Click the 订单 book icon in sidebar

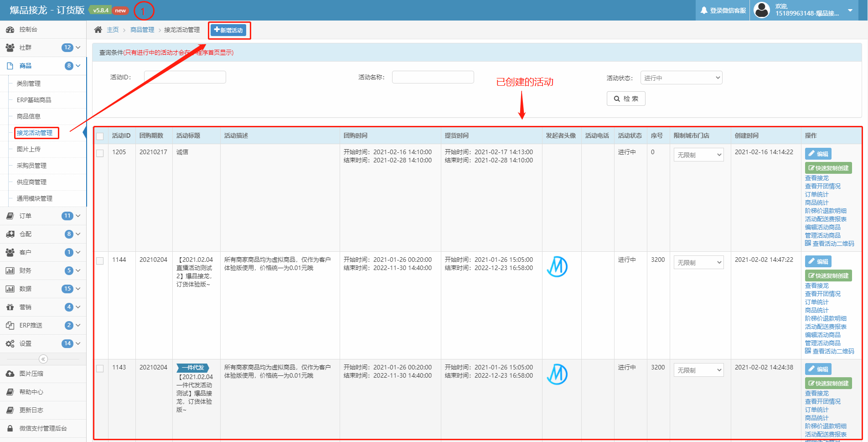10,216
